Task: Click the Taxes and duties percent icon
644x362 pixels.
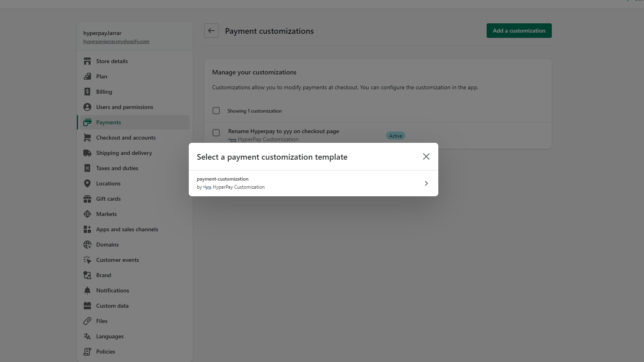Action: click(x=87, y=168)
